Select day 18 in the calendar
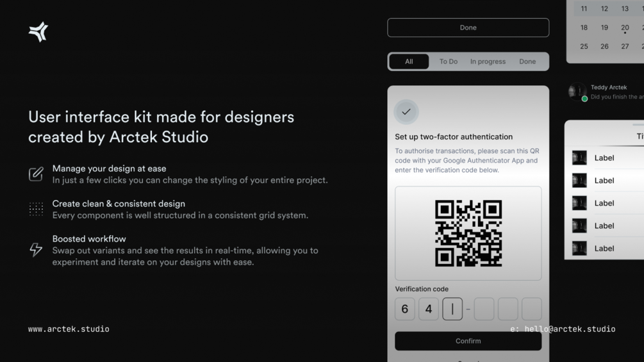This screenshot has width=644, height=362. pos(584,28)
